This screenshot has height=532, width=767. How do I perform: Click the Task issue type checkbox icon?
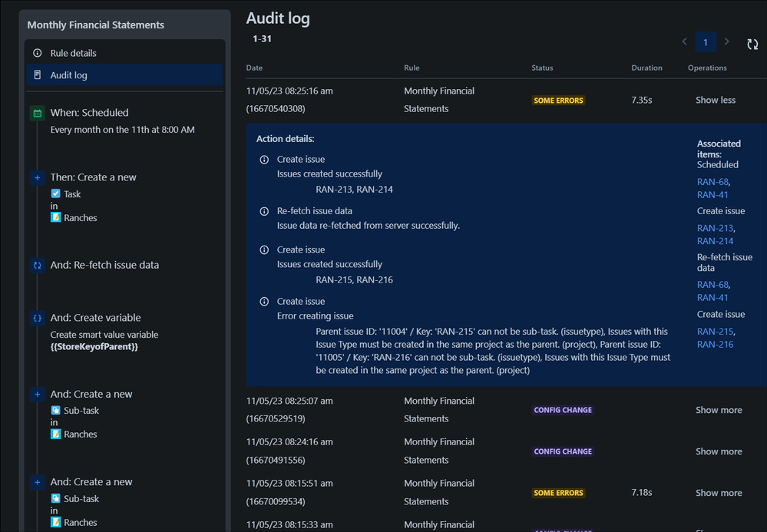(x=56, y=193)
